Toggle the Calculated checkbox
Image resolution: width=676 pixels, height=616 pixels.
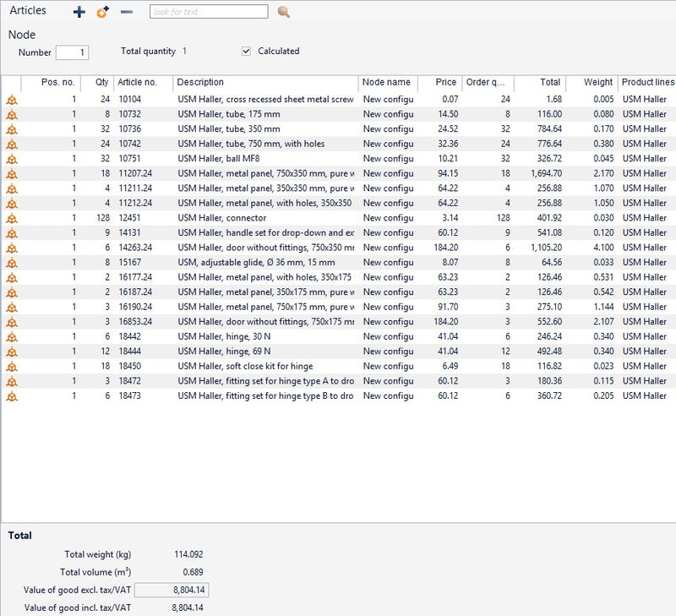pos(246,52)
